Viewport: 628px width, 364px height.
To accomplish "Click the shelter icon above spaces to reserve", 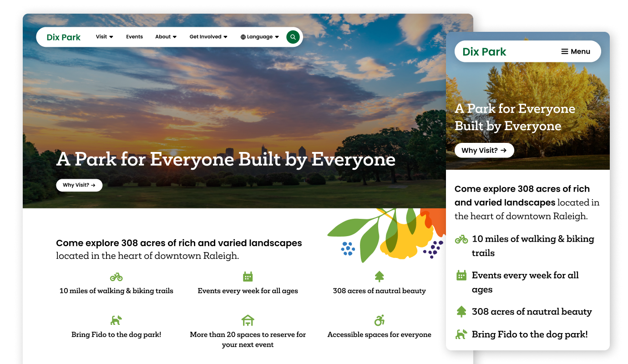I will [x=248, y=320].
